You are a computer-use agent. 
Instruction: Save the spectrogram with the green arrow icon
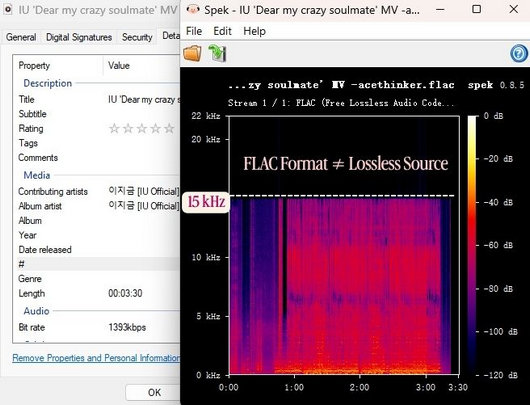point(217,53)
